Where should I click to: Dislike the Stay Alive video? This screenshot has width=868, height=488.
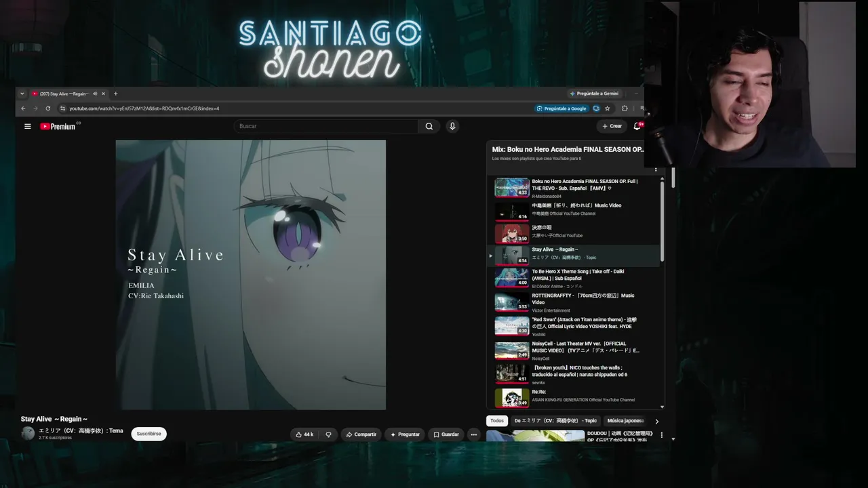point(328,434)
